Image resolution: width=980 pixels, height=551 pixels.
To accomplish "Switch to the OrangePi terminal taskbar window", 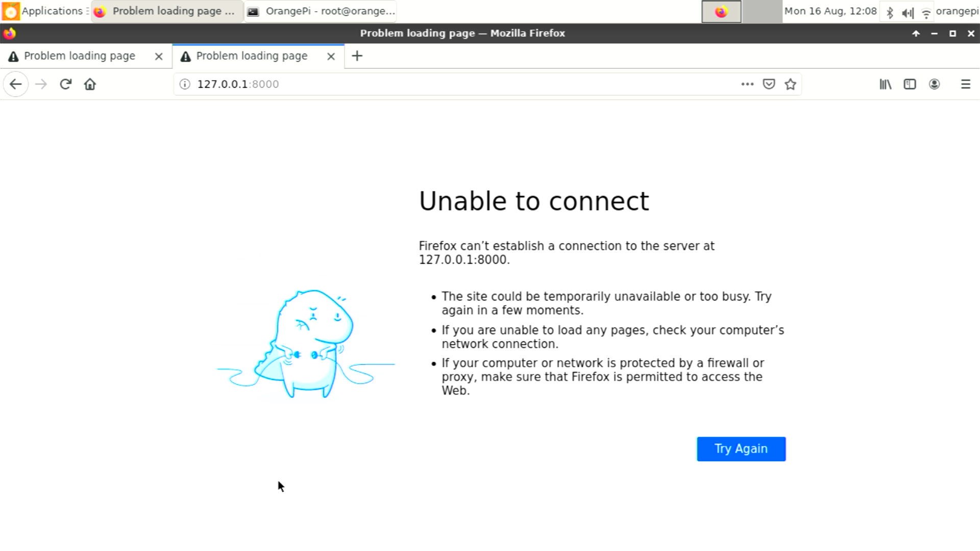I will point(321,11).
